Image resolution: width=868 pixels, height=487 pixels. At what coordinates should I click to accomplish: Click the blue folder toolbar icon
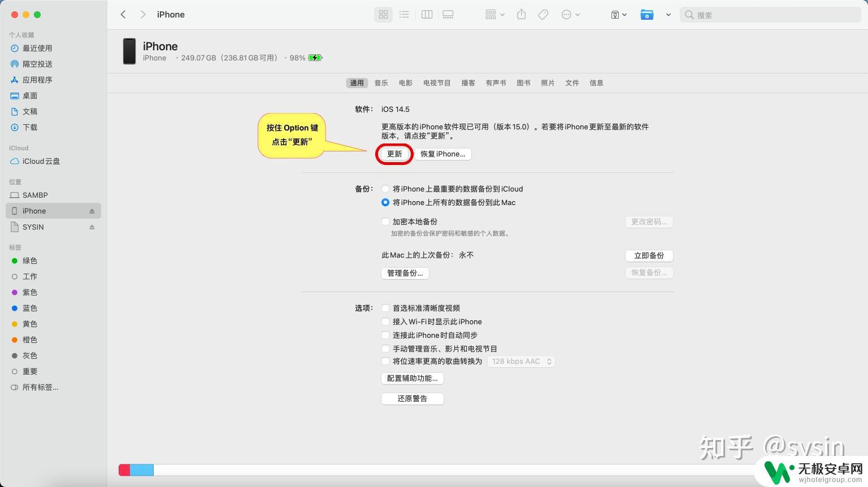click(647, 15)
